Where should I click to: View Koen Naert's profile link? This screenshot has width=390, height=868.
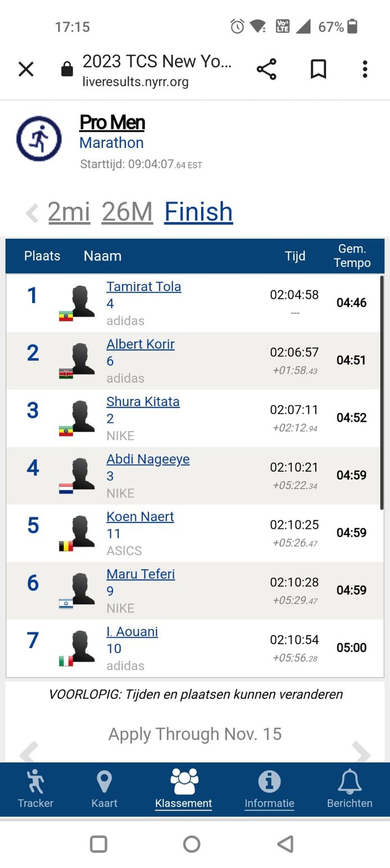(140, 516)
